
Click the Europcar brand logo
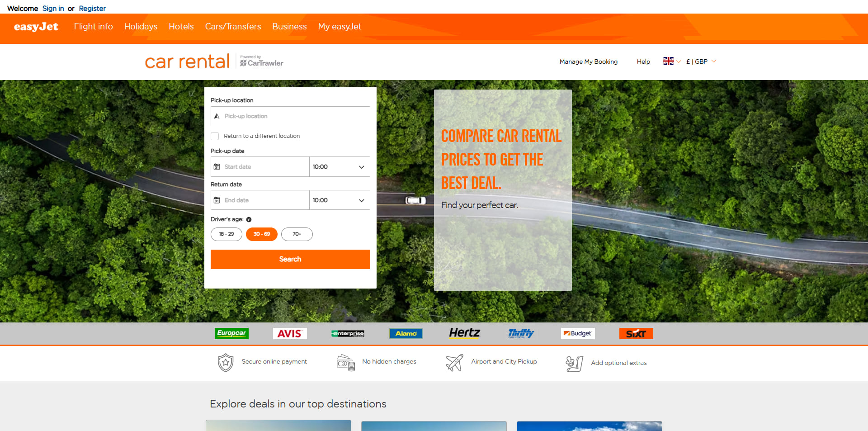point(231,333)
